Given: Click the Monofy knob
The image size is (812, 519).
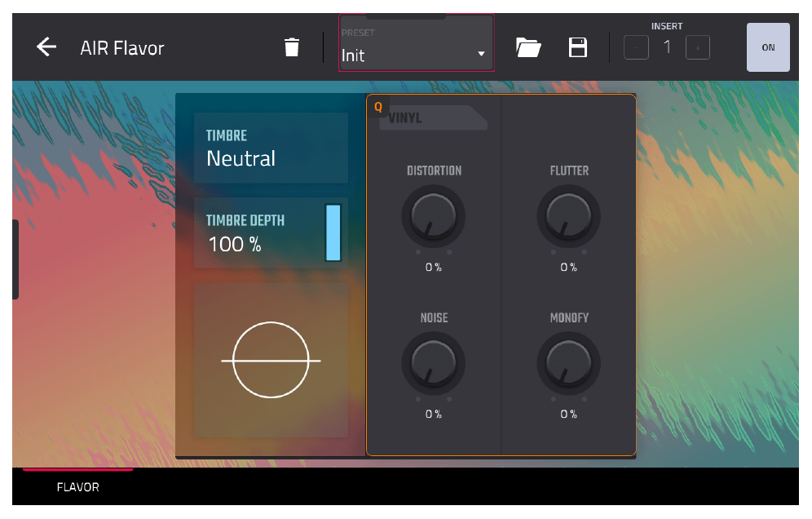Looking at the screenshot, I should (x=568, y=363).
